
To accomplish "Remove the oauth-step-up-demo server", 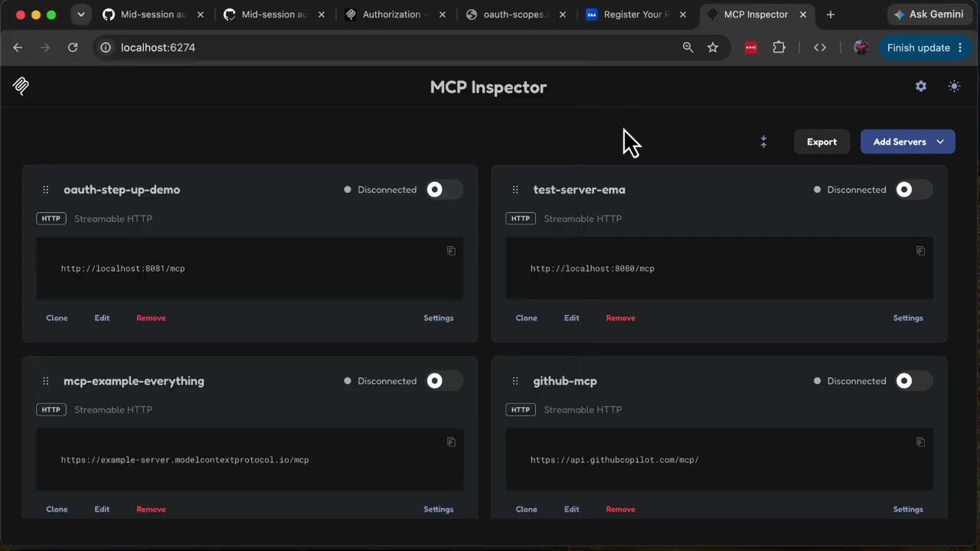I will click(151, 318).
